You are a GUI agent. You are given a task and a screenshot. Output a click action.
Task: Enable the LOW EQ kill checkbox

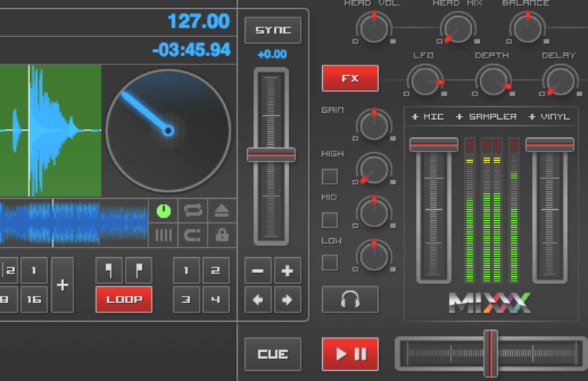[330, 263]
